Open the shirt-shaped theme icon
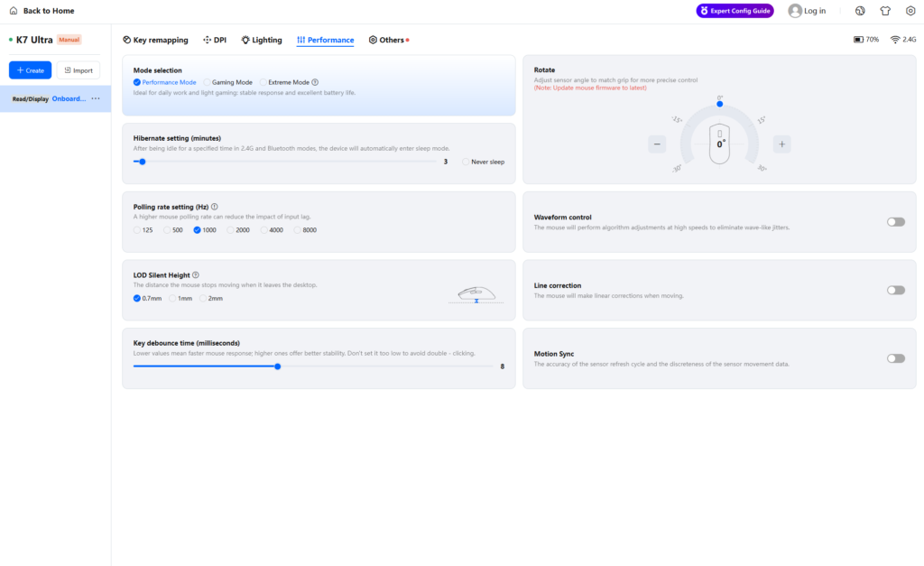The height and width of the screenshot is (566, 924). [x=885, y=11]
